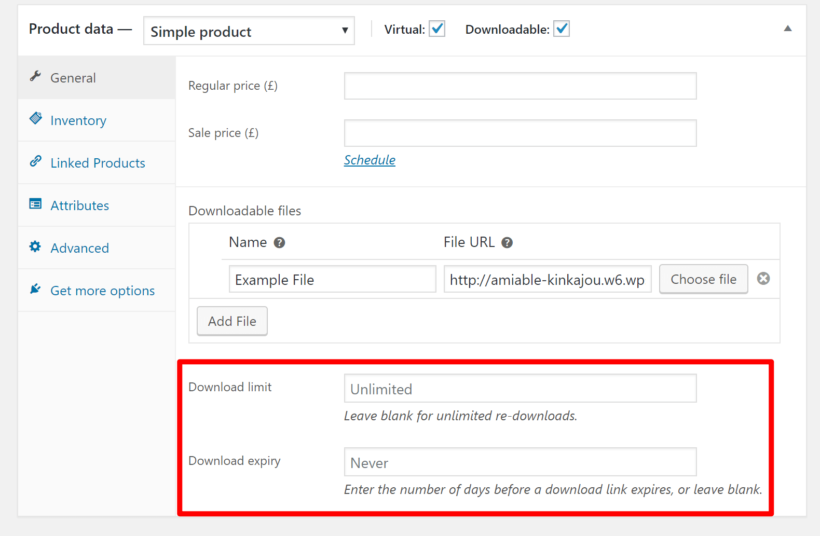
Task: Click the 'Regular price (£)' label
Action: [x=233, y=85]
